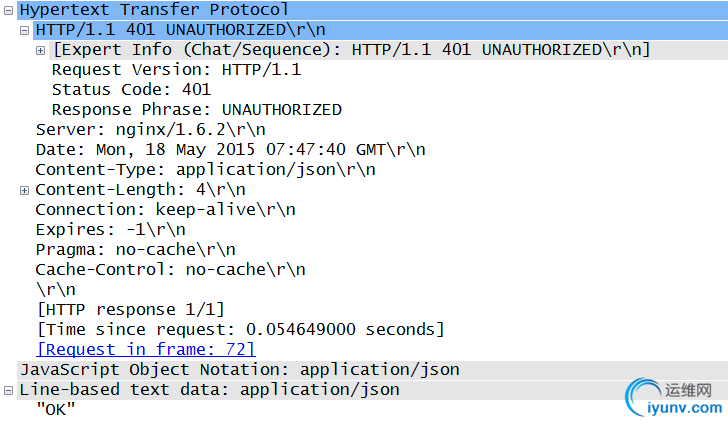Select the Server: nginx/1.6.2 header line

[x=150, y=130]
